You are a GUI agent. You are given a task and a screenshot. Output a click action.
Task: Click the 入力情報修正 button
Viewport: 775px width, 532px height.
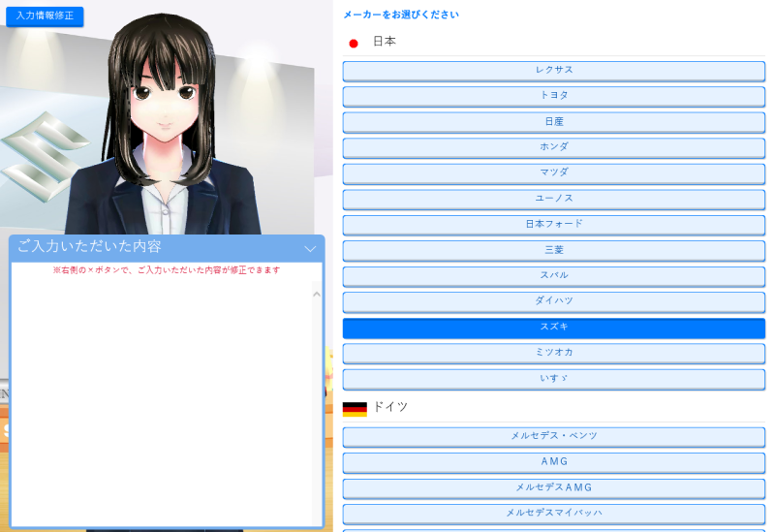pyautogui.click(x=45, y=16)
